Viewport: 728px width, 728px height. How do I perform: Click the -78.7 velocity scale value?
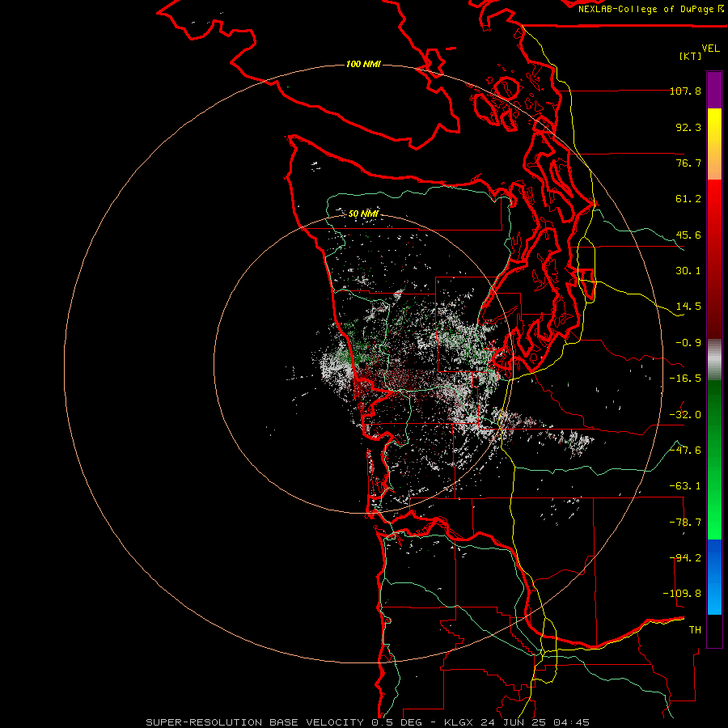coord(685,523)
